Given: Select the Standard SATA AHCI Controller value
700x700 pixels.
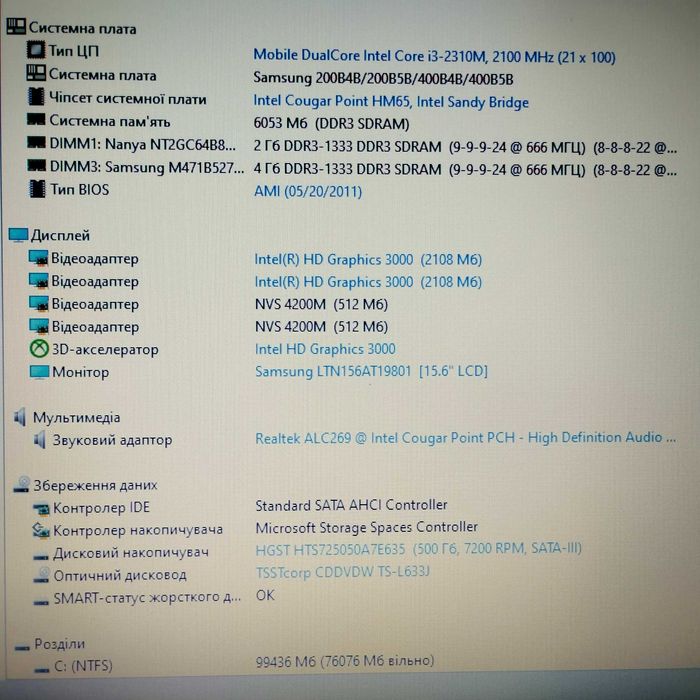Looking at the screenshot, I should [x=351, y=505].
